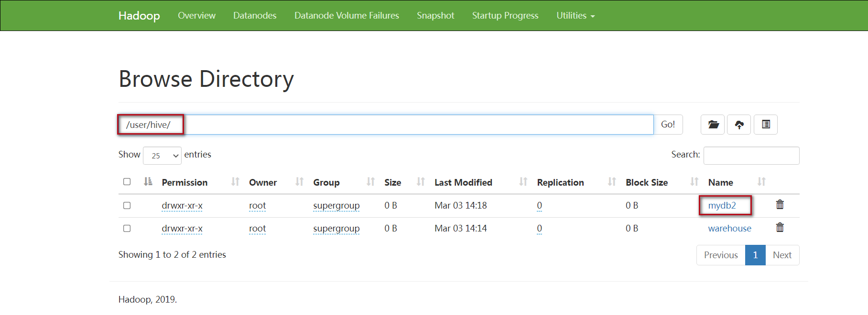Click the cut and paste list icon
868x315 pixels.
[766, 125]
